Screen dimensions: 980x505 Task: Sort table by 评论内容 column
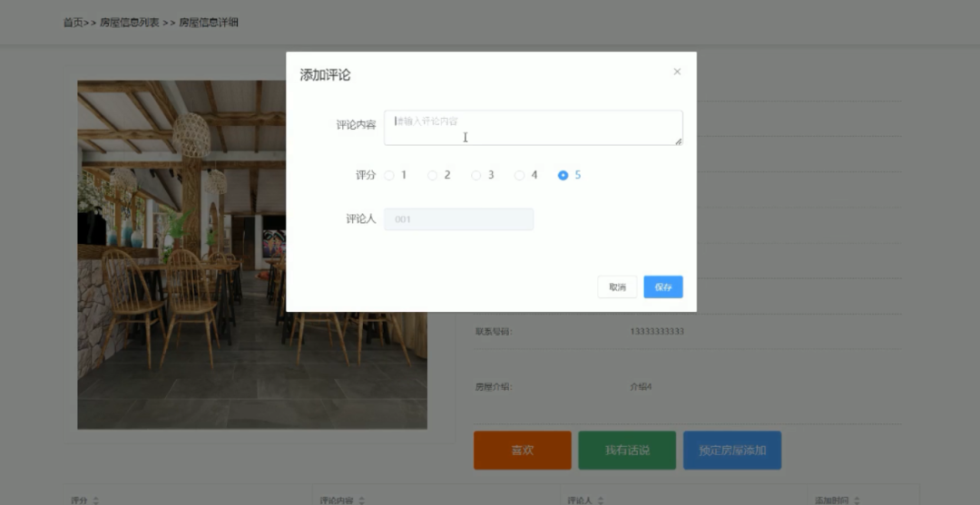[361, 500]
